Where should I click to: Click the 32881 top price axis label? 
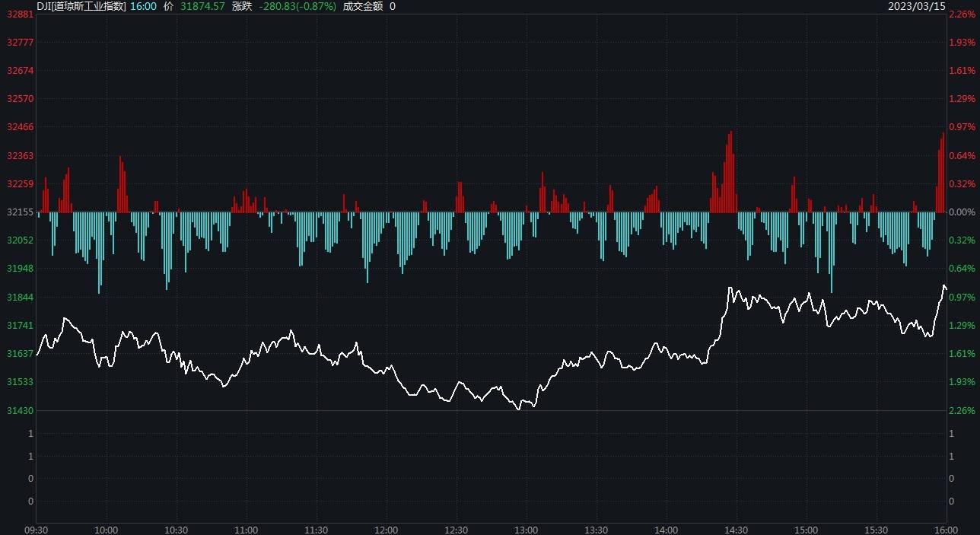click(x=20, y=14)
